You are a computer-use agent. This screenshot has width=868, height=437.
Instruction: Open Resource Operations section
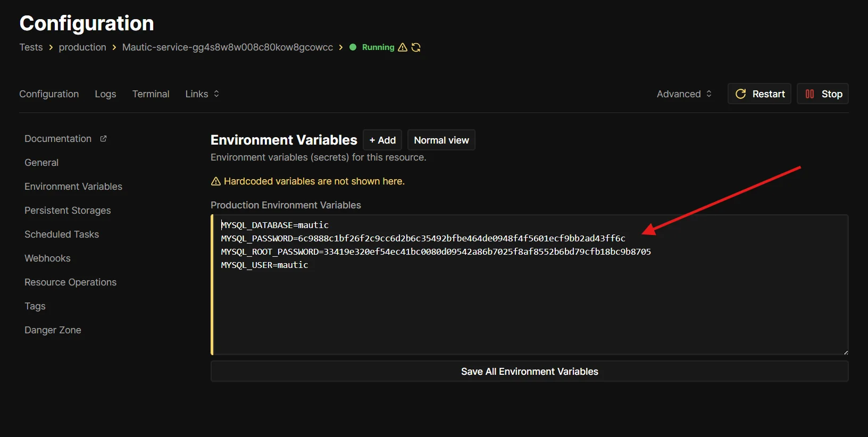[70, 282]
